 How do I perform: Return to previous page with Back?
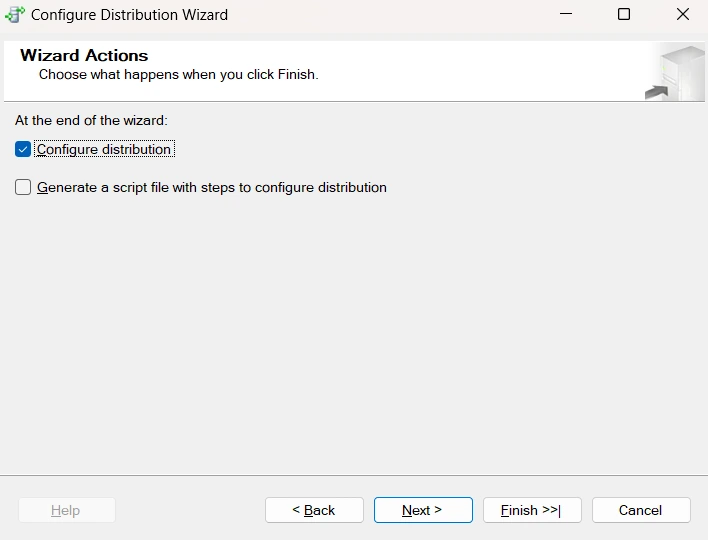coord(314,510)
